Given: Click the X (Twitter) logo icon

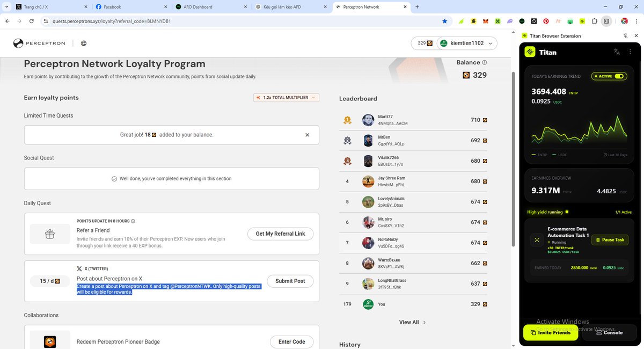Looking at the screenshot, I should [x=79, y=268].
